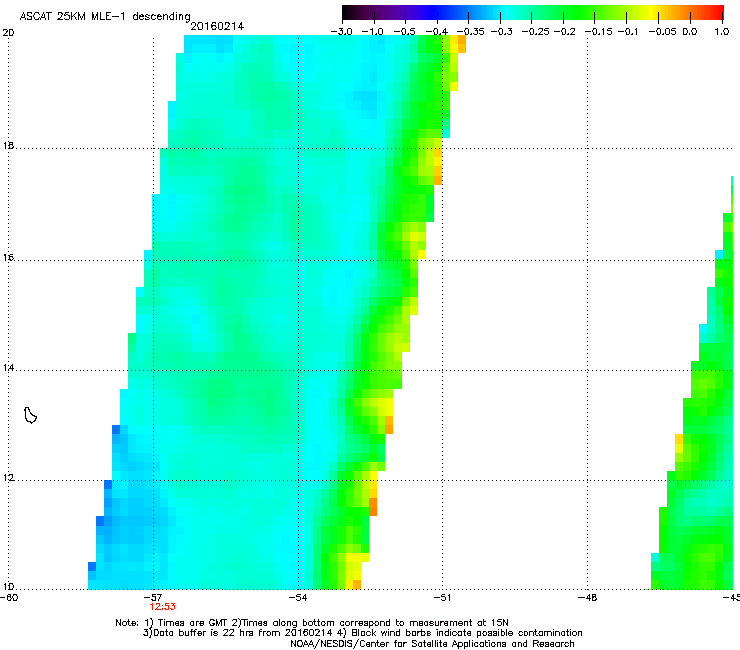Click the latitude axis label "14"
The height and width of the screenshot is (650, 740).
tap(8, 368)
